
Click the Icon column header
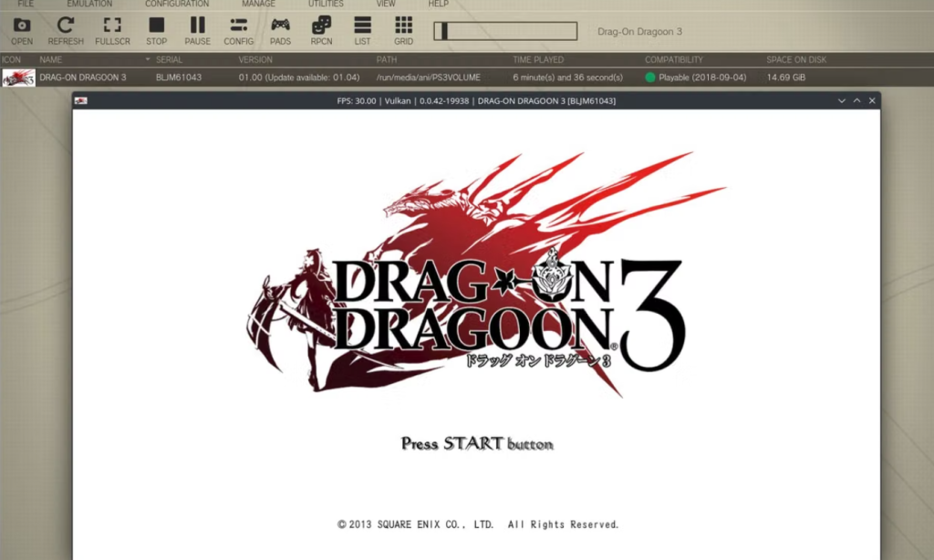point(11,59)
